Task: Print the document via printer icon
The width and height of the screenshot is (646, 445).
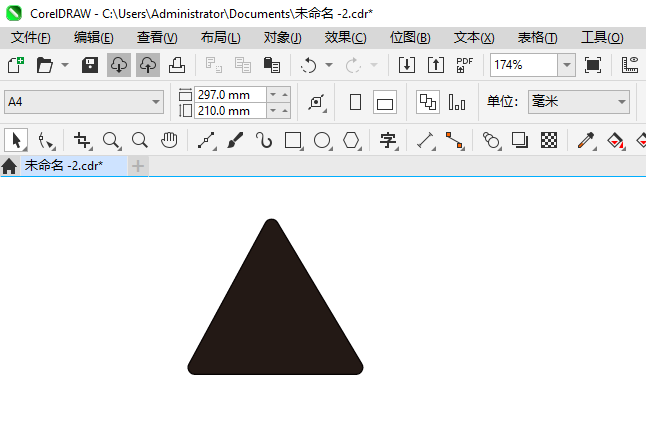Action: click(177, 65)
